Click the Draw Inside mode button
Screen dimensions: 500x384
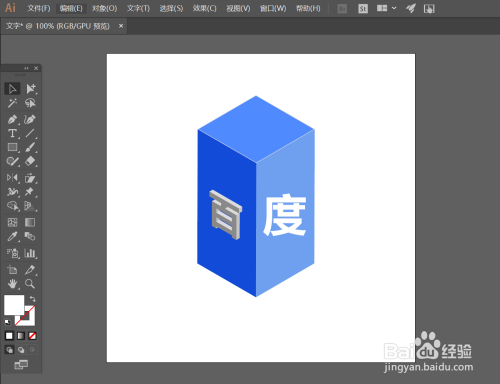pyautogui.click(x=32, y=350)
